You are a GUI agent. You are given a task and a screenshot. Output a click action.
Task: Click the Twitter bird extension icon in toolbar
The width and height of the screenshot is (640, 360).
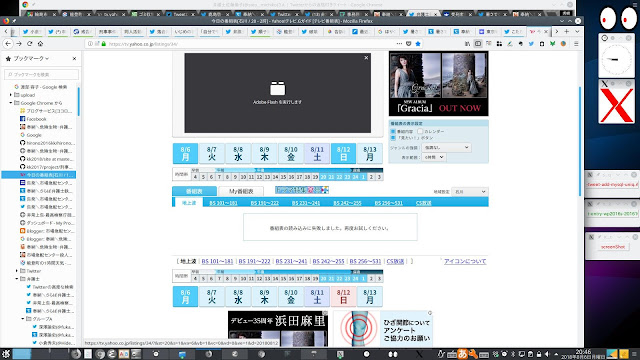pyautogui.click(x=531, y=44)
